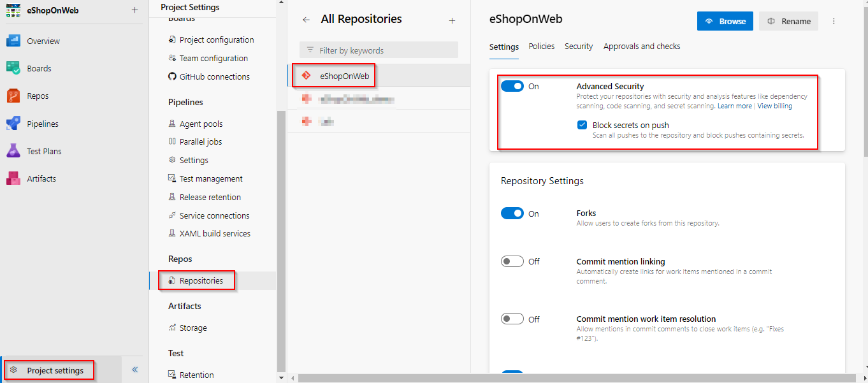Open Boards via its sidebar icon
This screenshot has height=383, width=868.
[x=13, y=68]
